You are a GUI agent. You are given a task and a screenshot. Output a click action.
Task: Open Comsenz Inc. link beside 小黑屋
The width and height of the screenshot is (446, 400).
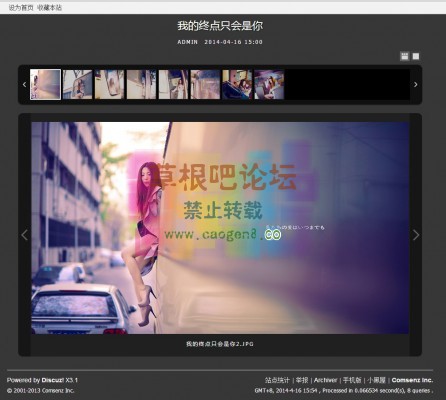coord(412,380)
